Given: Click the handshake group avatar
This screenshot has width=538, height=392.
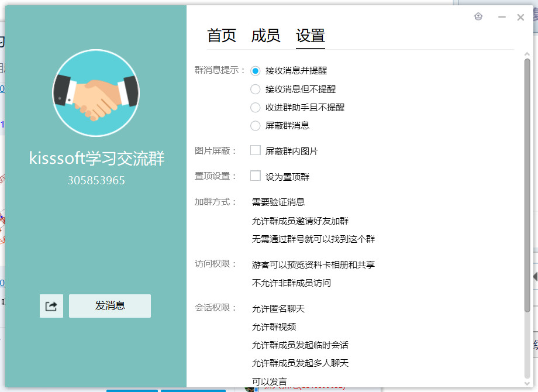Looking at the screenshot, I should pos(96,92).
